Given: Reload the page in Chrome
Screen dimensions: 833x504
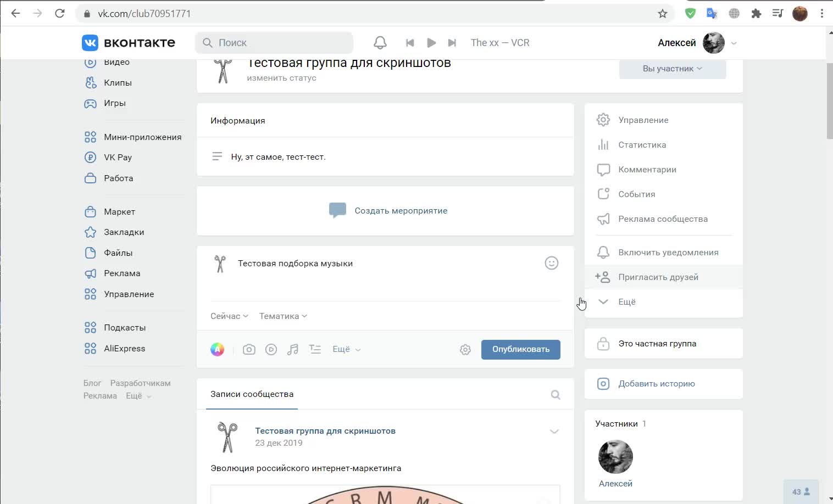Looking at the screenshot, I should click(x=60, y=14).
